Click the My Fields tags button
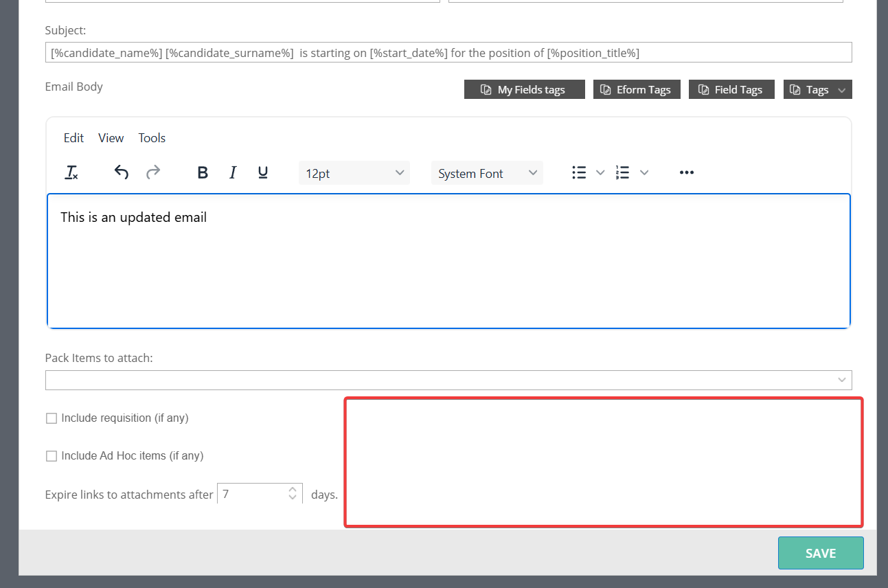 click(524, 90)
